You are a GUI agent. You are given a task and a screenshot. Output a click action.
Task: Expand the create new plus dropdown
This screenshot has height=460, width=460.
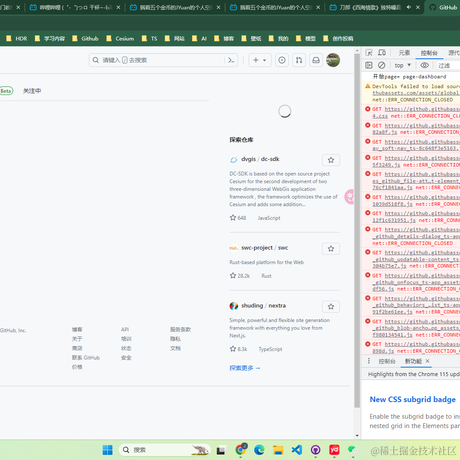point(260,60)
